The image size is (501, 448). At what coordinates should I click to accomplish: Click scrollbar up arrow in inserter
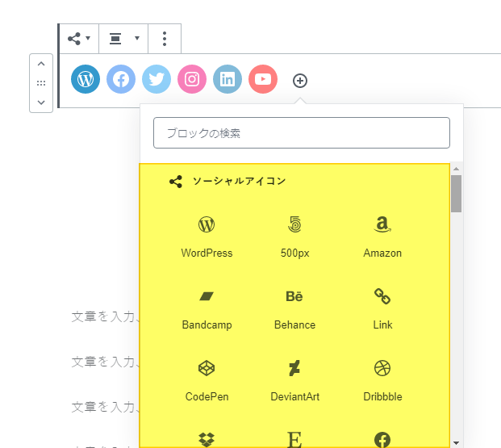[457, 169]
